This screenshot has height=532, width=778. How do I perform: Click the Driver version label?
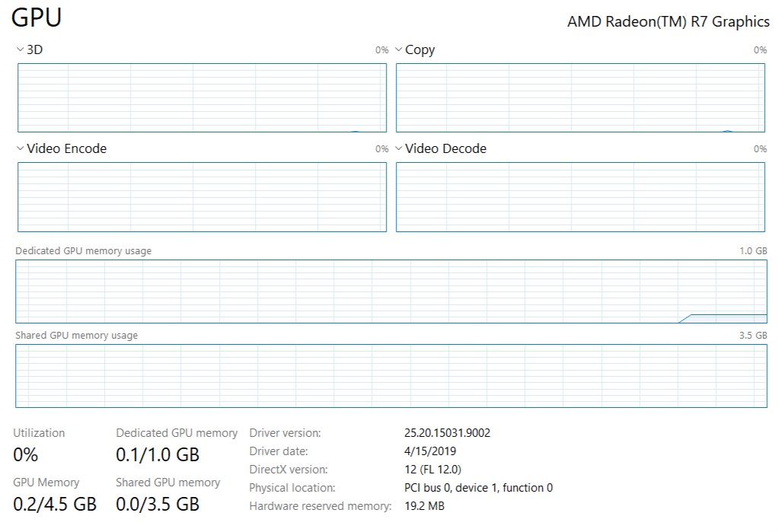click(285, 433)
